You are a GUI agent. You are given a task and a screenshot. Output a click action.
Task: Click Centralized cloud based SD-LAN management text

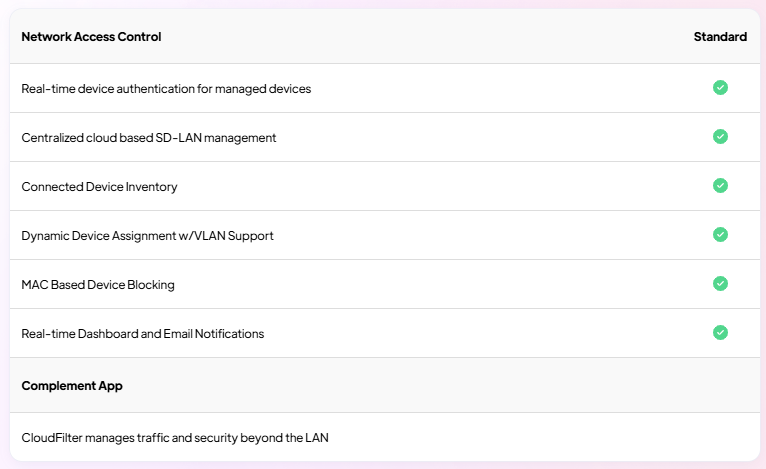[149, 138]
